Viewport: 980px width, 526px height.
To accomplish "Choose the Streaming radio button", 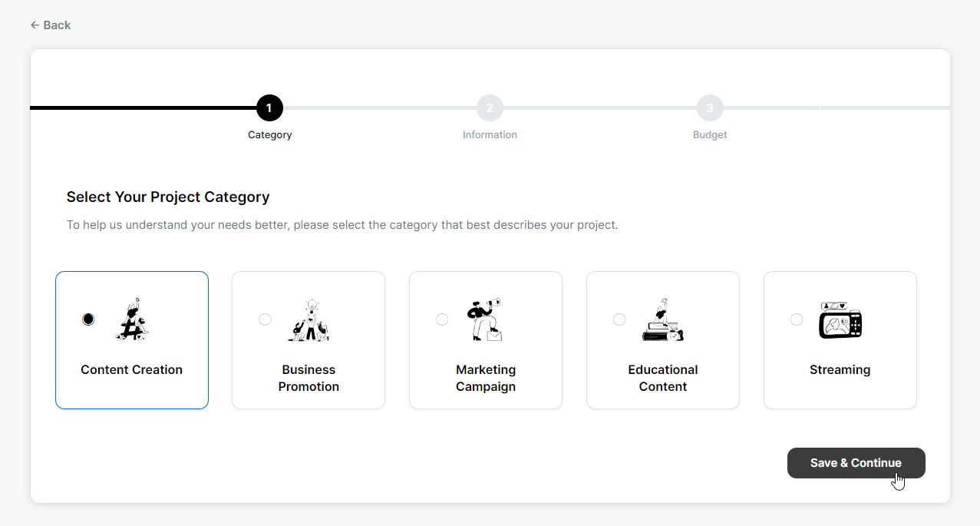I will click(797, 319).
